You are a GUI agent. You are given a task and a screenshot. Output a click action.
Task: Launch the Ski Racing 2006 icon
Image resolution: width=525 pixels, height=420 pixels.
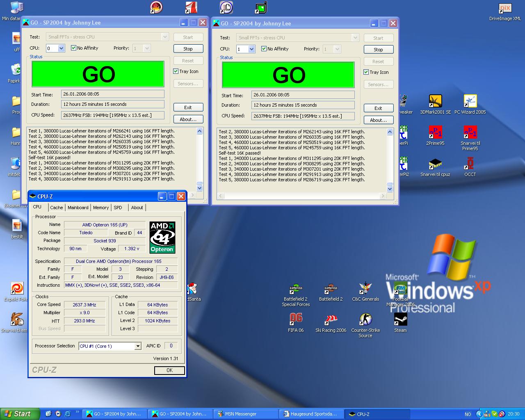(x=331, y=323)
